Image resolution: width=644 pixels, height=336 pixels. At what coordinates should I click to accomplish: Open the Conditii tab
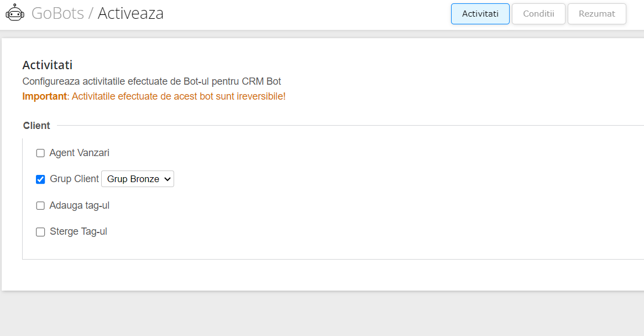click(x=538, y=14)
